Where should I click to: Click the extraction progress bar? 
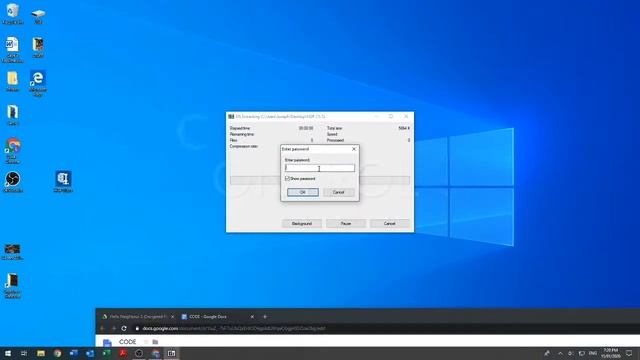click(320, 180)
